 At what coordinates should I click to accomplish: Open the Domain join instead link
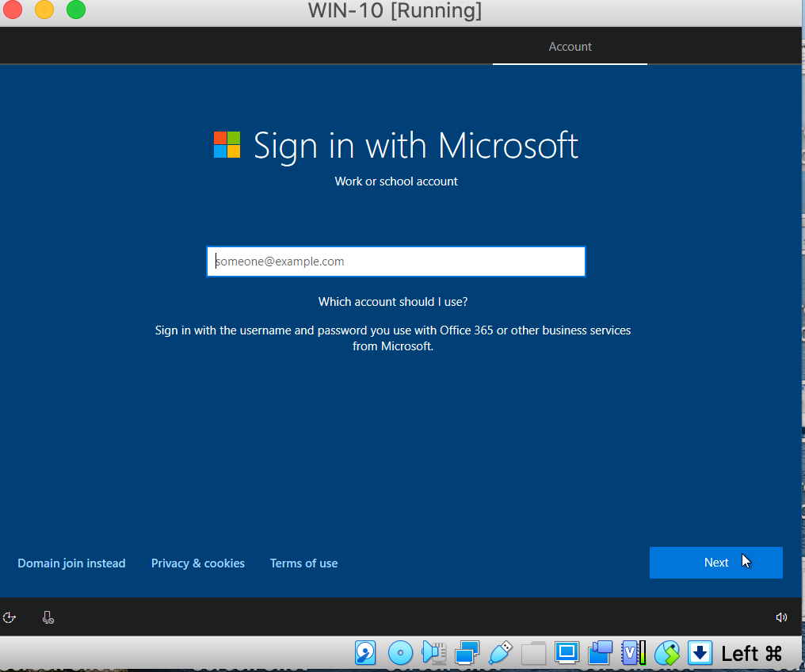point(71,563)
